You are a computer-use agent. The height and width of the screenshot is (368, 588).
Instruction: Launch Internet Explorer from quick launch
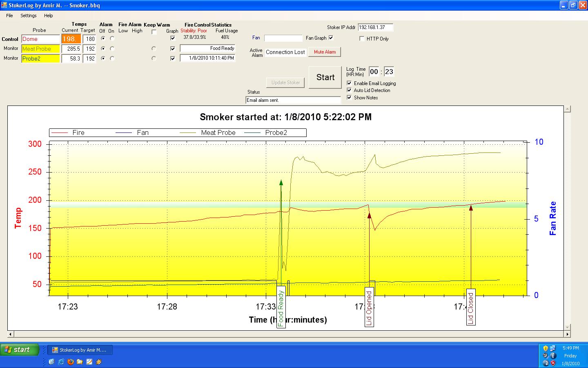tap(61, 361)
